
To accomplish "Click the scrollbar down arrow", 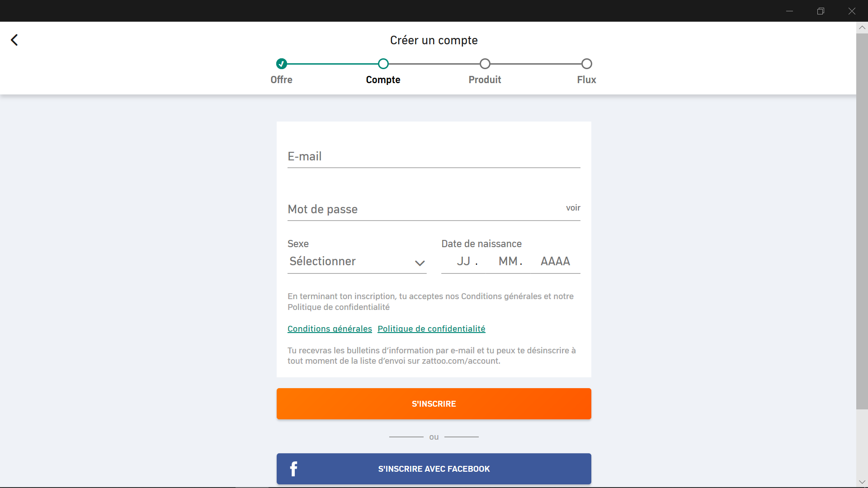I will tap(863, 482).
